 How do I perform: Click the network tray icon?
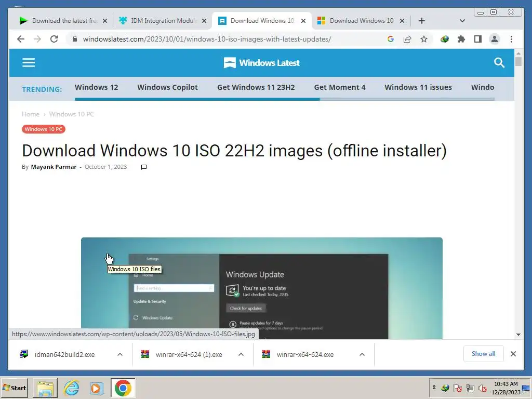(x=470, y=388)
